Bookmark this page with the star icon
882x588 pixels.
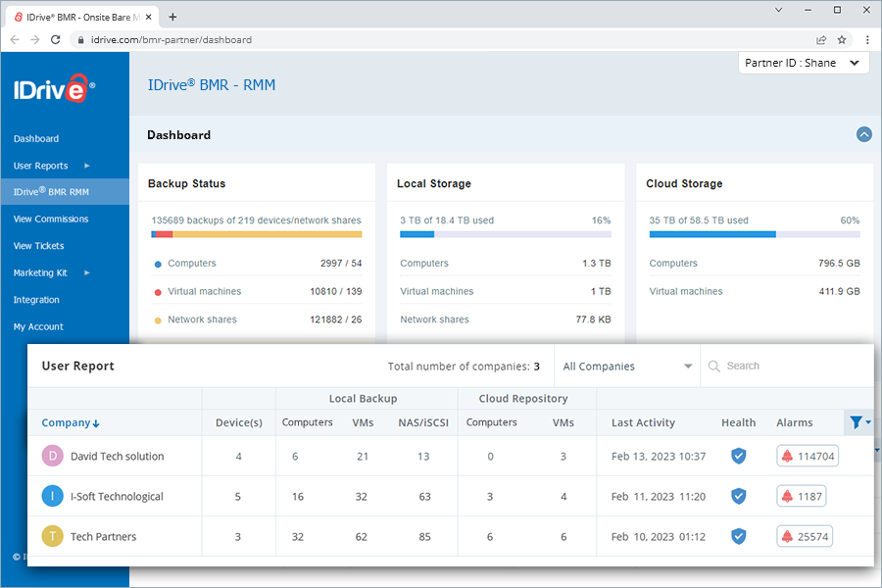pos(842,40)
